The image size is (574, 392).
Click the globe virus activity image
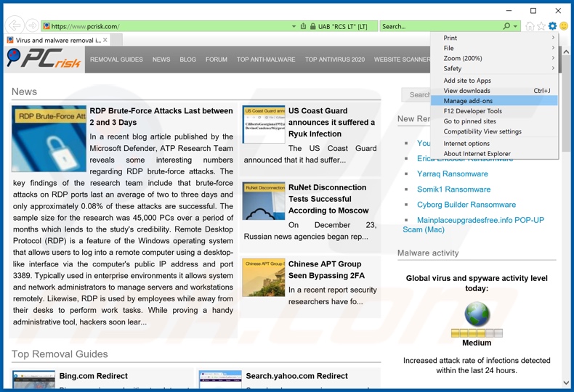(x=477, y=314)
